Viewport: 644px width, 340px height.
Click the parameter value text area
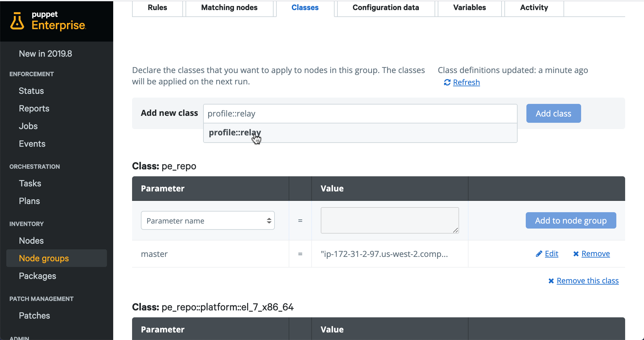[390, 220]
